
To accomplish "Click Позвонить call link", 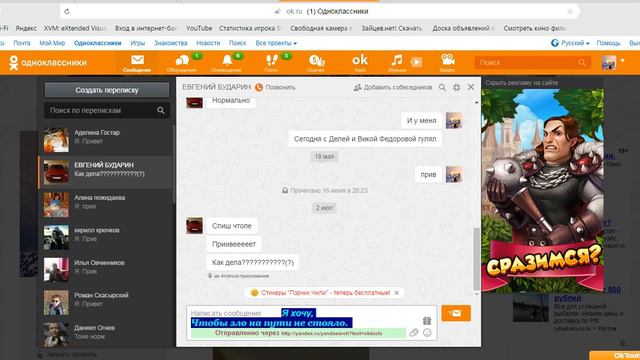I will point(280,87).
